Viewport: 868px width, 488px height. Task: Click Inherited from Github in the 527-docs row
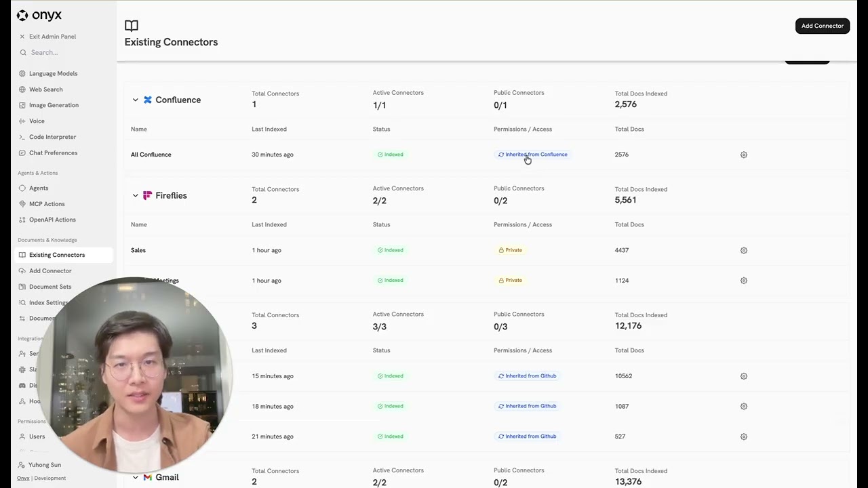click(528, 436)
